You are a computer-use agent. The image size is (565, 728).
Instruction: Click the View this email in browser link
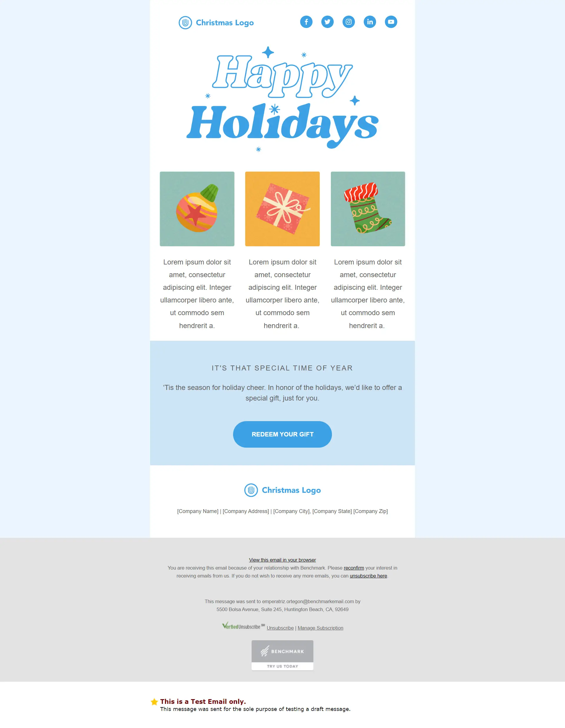tap(282, 559)
